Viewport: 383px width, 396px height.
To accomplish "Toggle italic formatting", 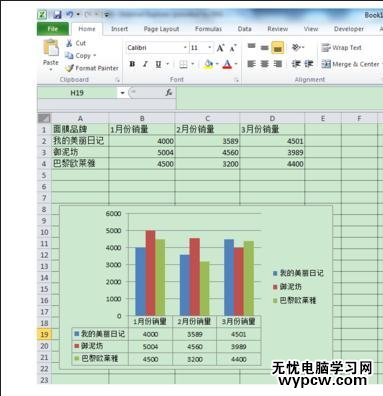I will point(145,64).
